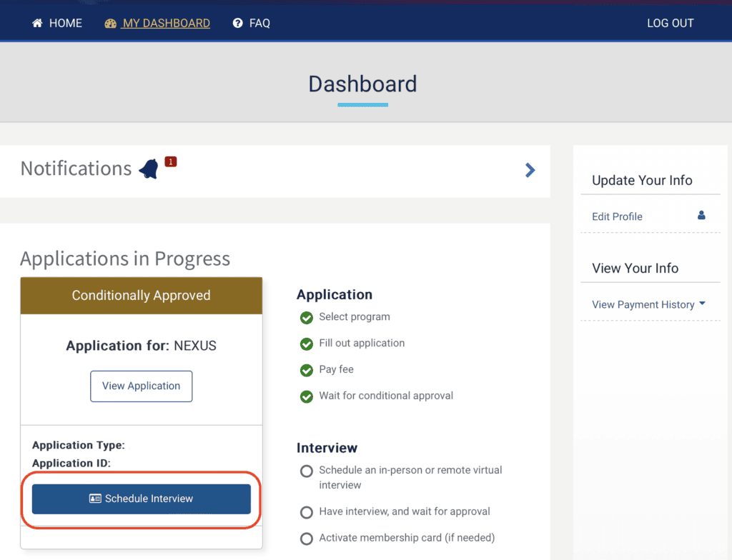Screen dimensions: 732x560
Task: Select the Activate membership card circle
Action: tap(307, 539)
